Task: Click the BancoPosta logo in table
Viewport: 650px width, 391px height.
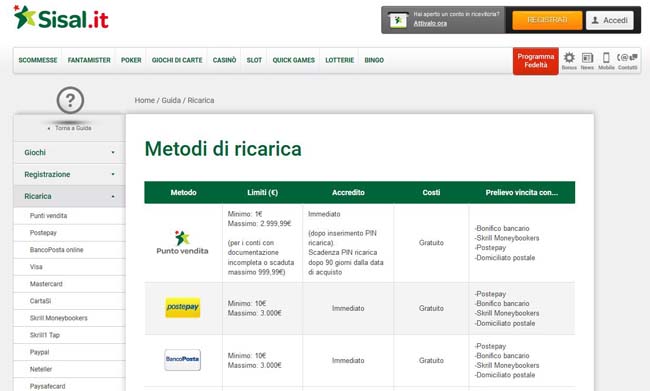Action: 182,359
